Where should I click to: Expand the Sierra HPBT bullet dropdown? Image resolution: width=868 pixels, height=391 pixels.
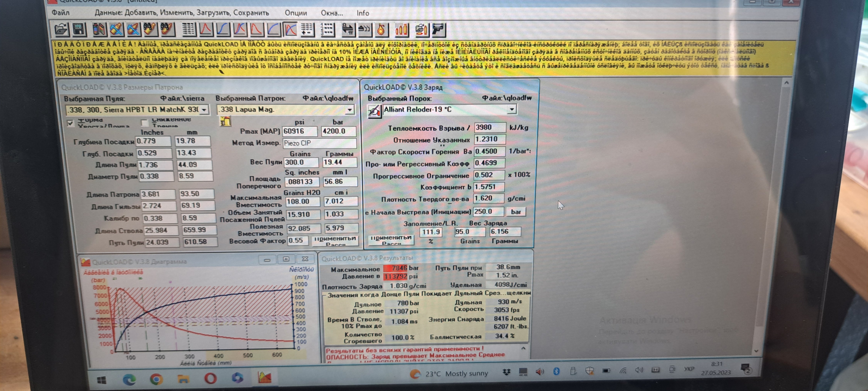[204, 110]
